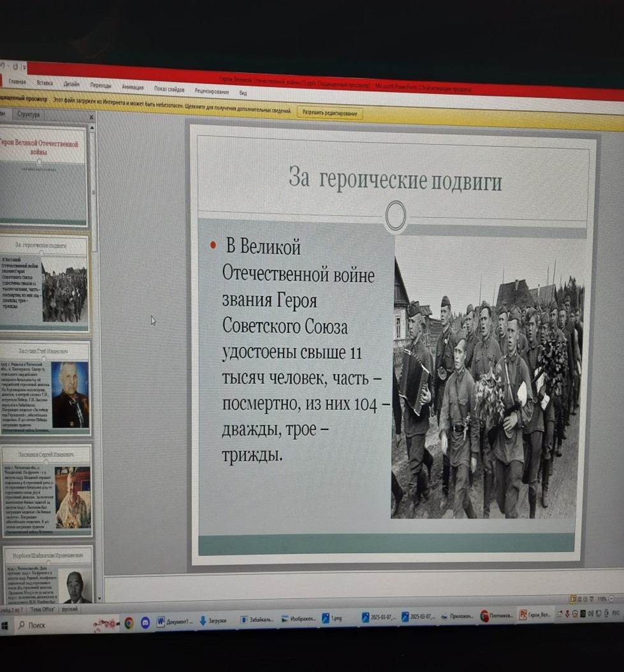Open the Word Документ1 taskbar button
Image resolution: width=624 pixels, height=672 pixels.
(x=175, y=621)
